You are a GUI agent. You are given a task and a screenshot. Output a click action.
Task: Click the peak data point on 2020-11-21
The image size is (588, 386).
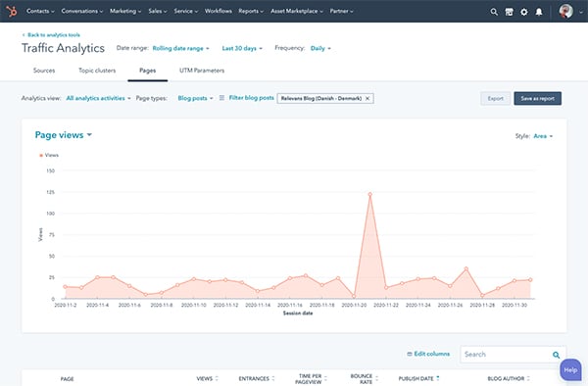pyautogui.click(x=370, y=195)
